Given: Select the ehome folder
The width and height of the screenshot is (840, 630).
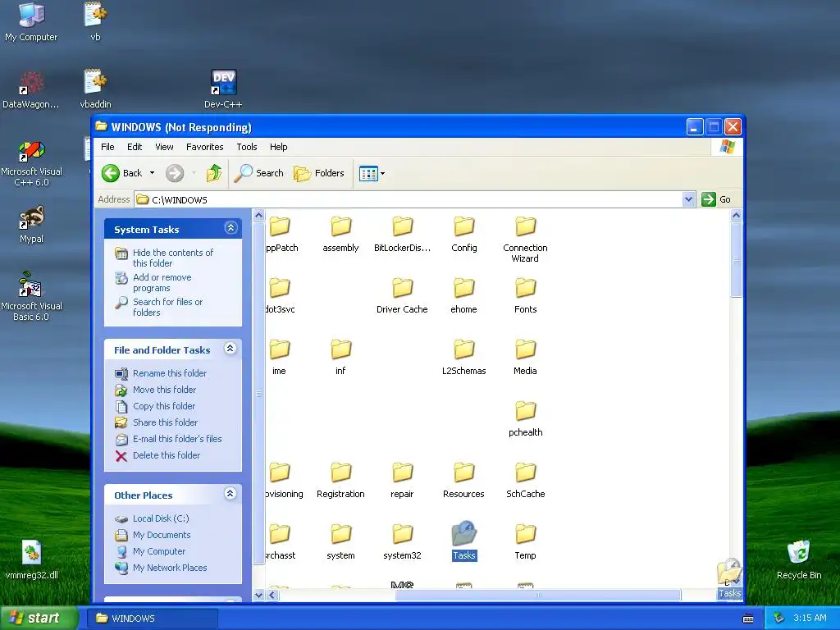Looking at the screenshot, I should pos(464,295).
